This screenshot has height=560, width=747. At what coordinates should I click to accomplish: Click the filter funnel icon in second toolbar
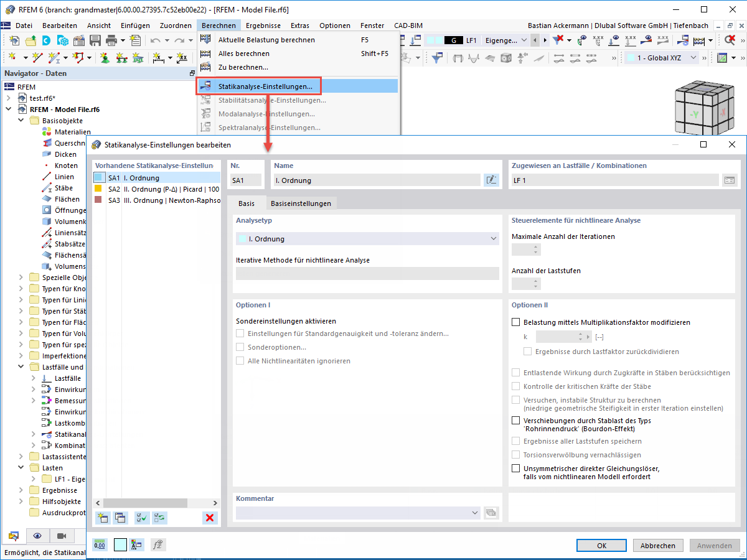point(438,57)
